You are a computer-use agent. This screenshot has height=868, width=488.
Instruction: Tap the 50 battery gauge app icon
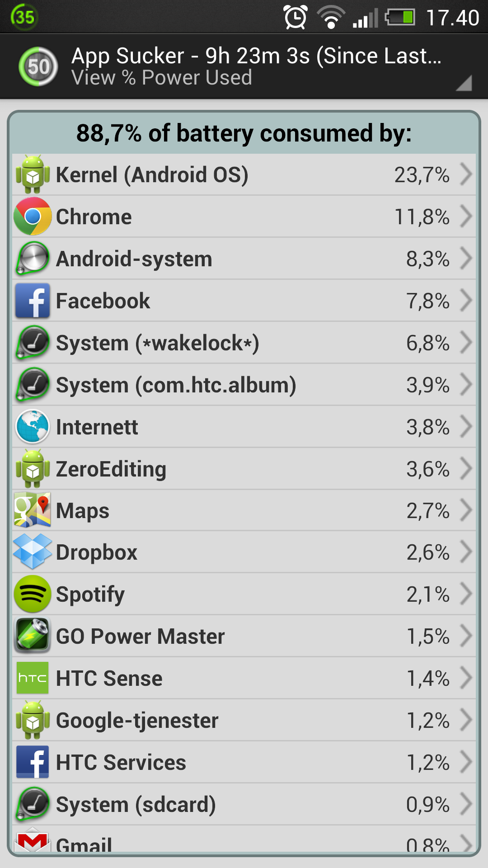(x=38, y=66)
